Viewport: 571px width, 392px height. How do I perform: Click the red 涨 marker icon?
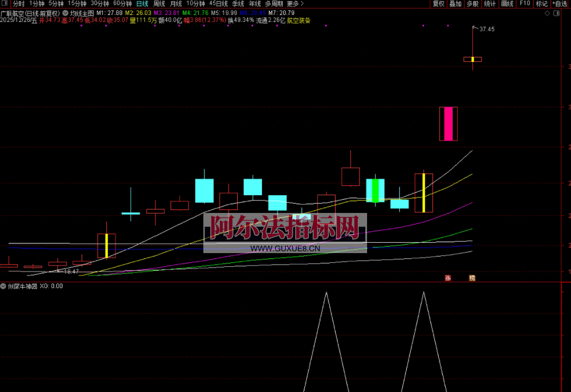[447, 278]
